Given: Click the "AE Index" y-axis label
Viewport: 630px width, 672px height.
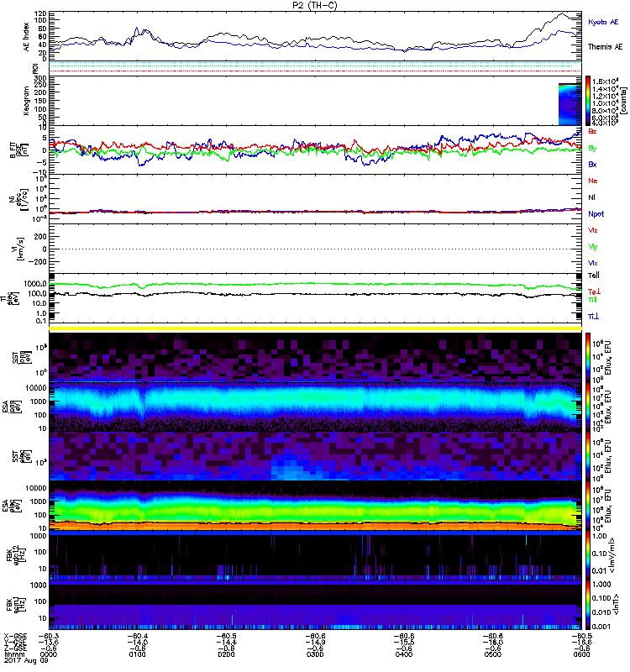Looking at the screenshot, I should coord(26,37).
